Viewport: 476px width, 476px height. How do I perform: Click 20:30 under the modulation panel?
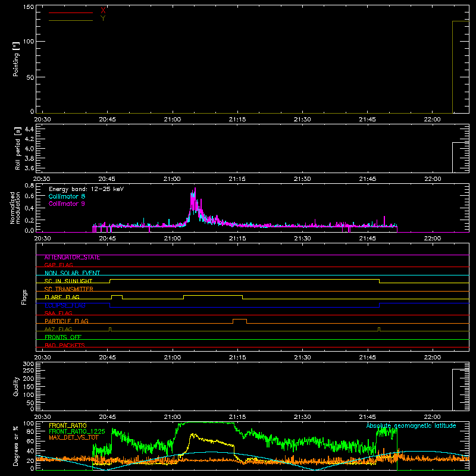coord(42,239)
